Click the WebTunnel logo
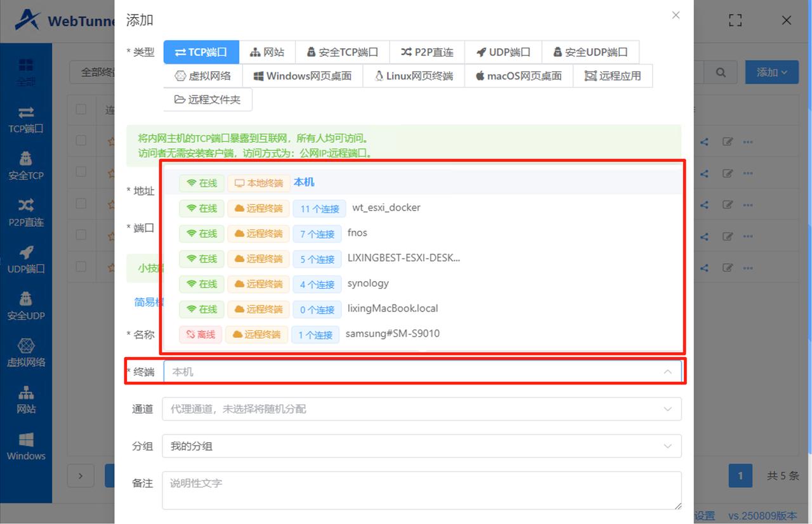This screenshot has width=812, height=524. pyautogui.click(x=63, y=21)
